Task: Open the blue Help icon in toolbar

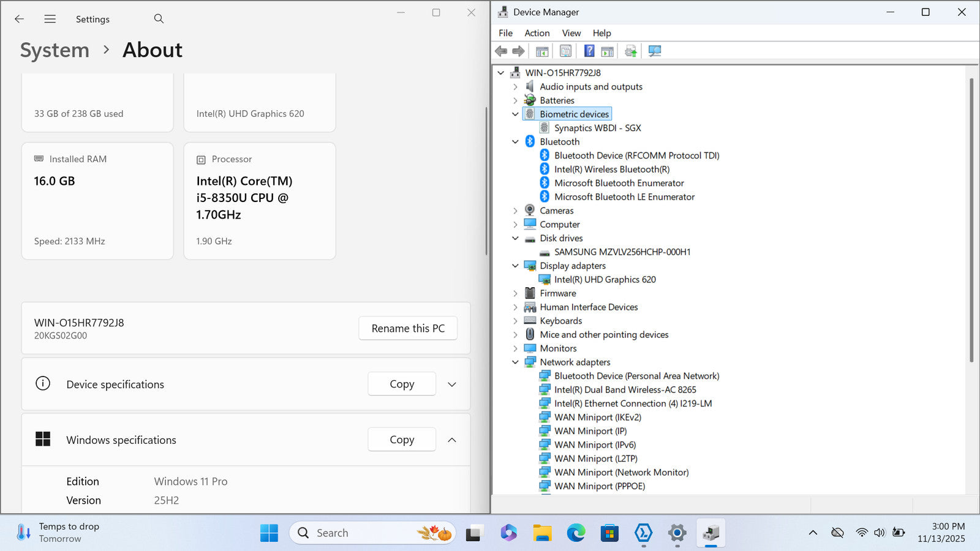Action: [589, 51]
